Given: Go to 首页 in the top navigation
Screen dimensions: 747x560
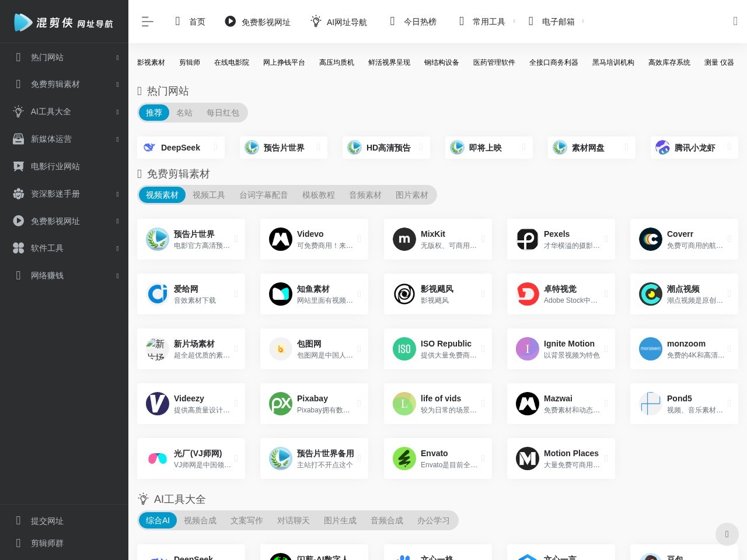Looking at the screenshot, I should click(190, 22).
